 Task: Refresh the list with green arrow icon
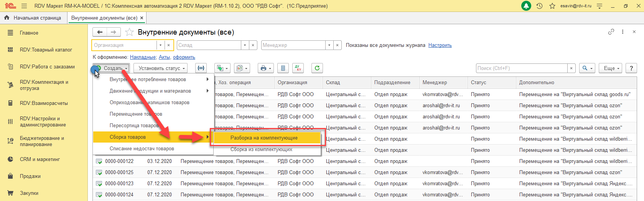click(317, 68)
